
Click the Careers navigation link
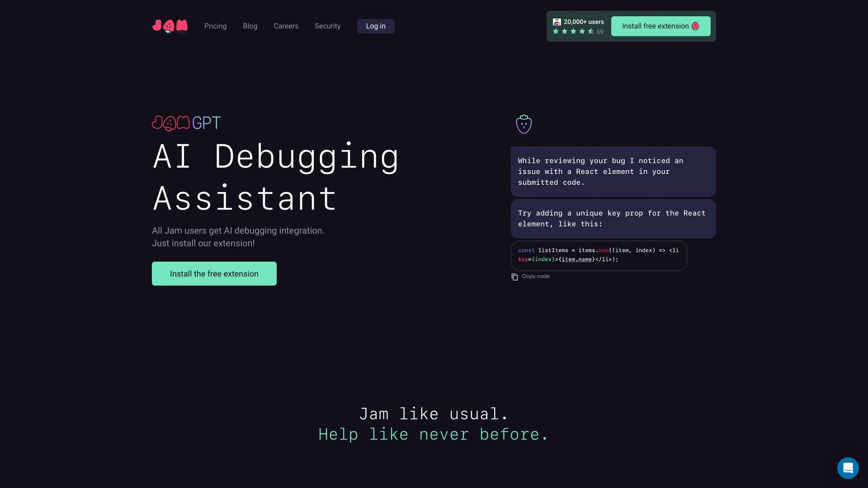coord(286,26)
